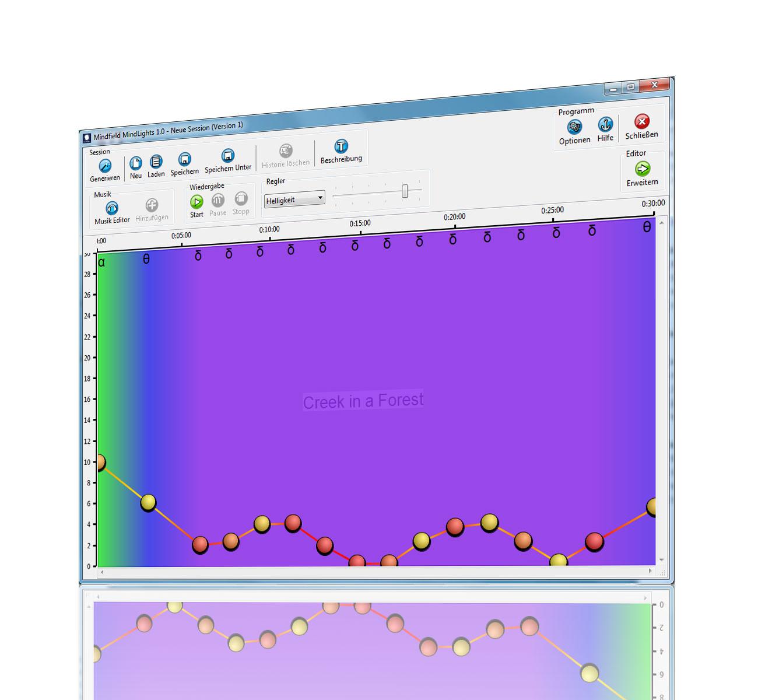Select the yellow curve node at value 6
The height and width of the screenshot is (700, 758).
tap(148, 502)
